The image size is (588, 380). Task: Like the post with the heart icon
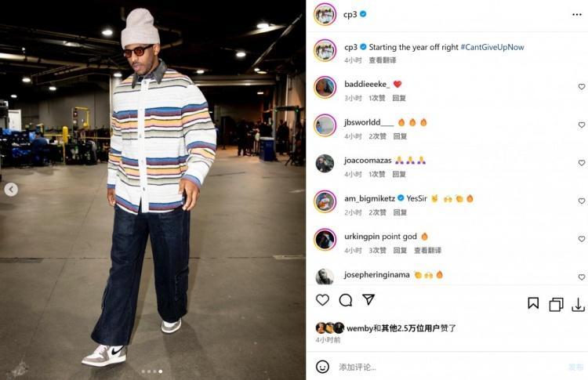point(322,300)
